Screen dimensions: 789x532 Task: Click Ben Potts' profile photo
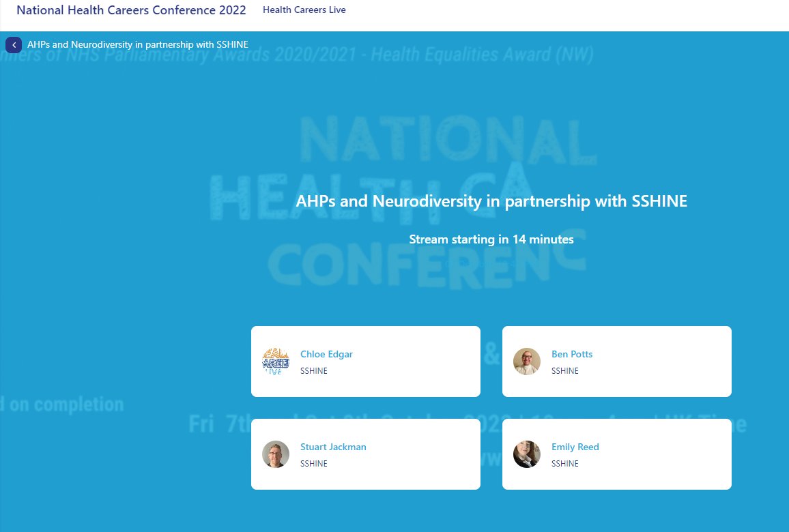pos(527,361)
